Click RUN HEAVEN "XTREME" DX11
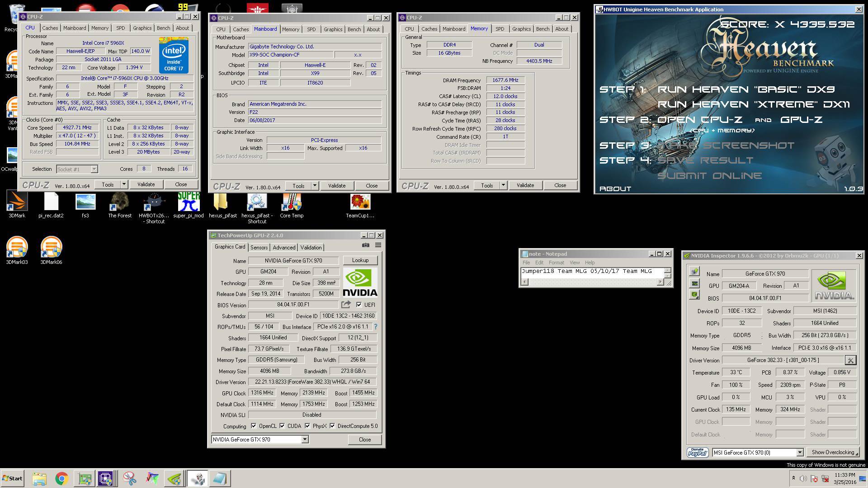 754,104
